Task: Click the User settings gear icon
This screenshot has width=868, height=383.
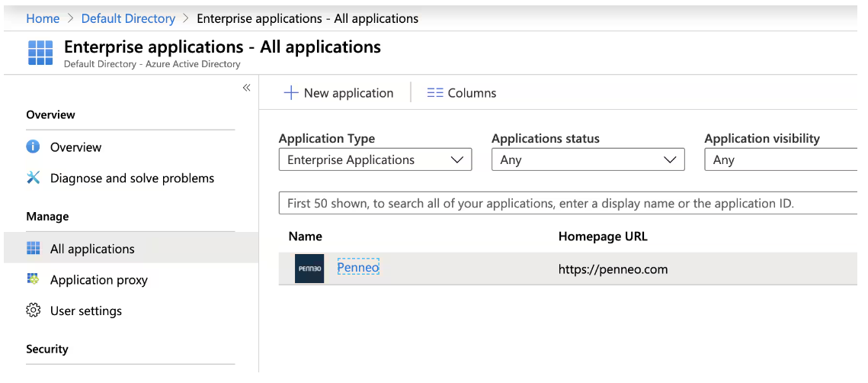Action: (34, 311)
